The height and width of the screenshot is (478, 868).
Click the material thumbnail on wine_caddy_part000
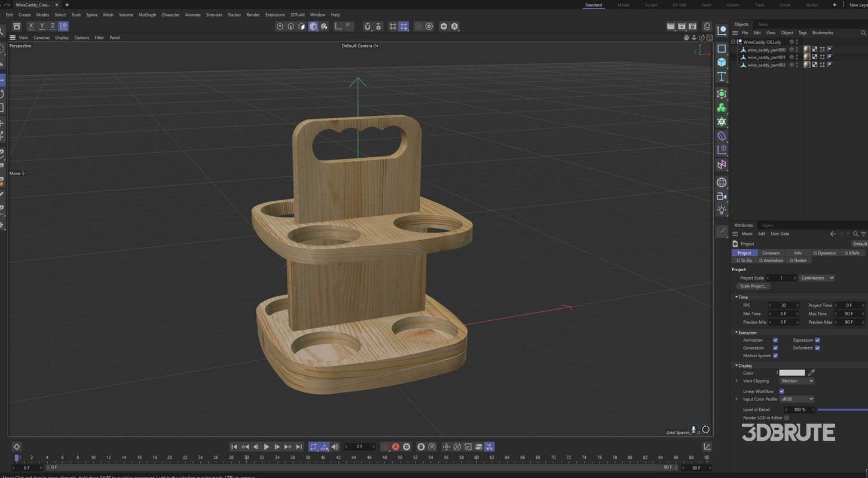tap(807, 50)
